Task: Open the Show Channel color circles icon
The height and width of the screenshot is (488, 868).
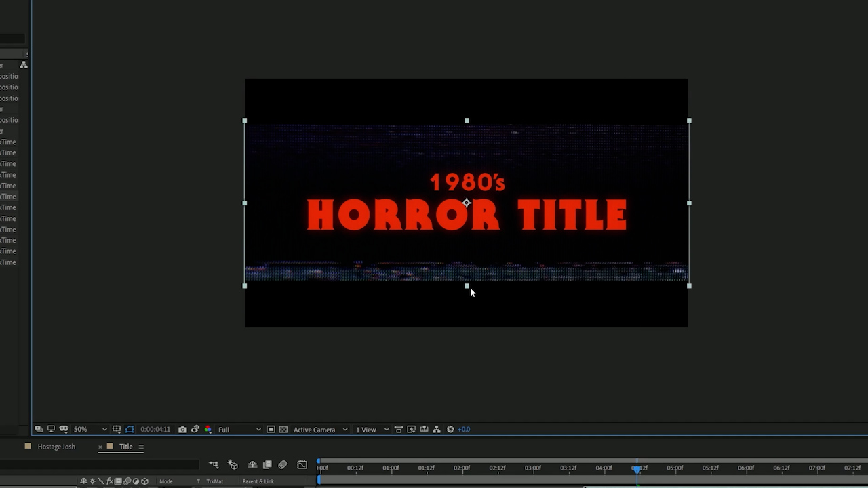Action: coord(208,429)
